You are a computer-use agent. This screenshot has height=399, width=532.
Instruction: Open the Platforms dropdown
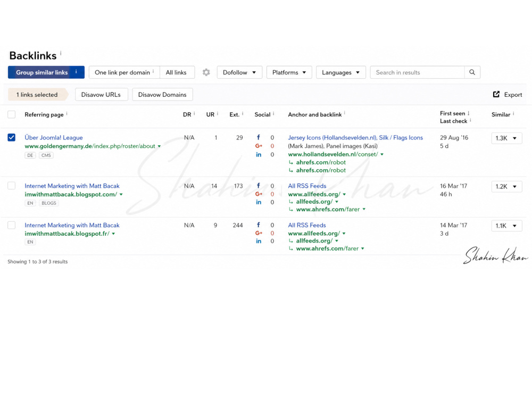click(289, 72)
